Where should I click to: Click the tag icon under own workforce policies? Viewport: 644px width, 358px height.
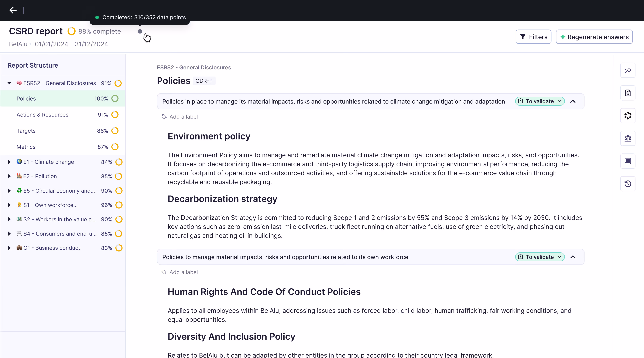tap(164, 272)
